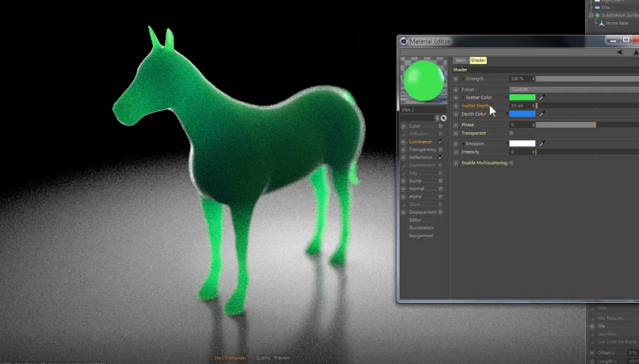Click the Disc object icon in Object Manager
The width and height of the screenshot is (639, 364).
point(597,8)
